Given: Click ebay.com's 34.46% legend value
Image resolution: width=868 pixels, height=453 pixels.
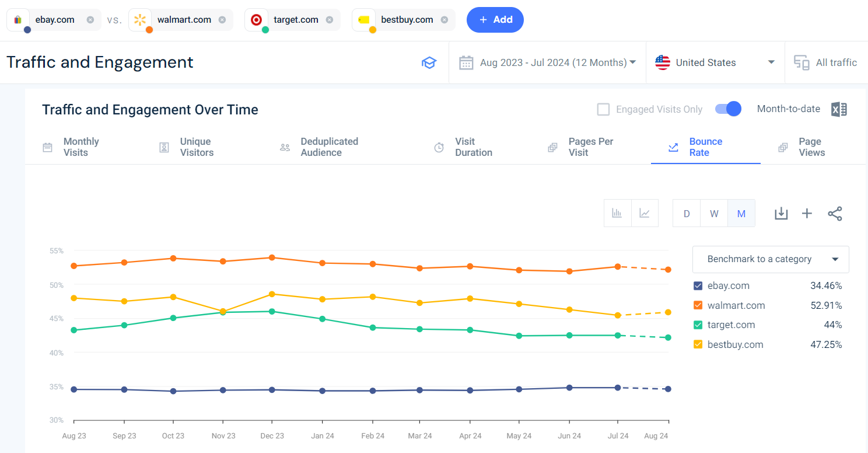Looking at the screenshot, I should click(826, 285).
